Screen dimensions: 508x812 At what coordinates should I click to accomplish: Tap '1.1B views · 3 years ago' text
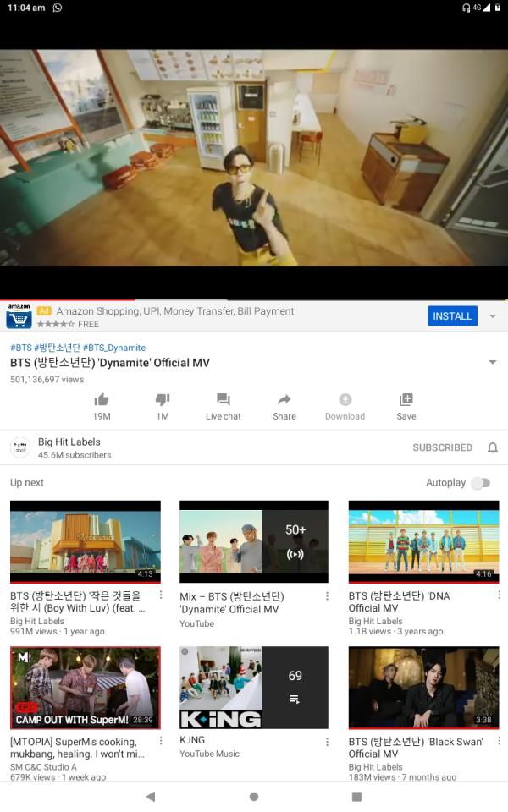tap(396, 631)
